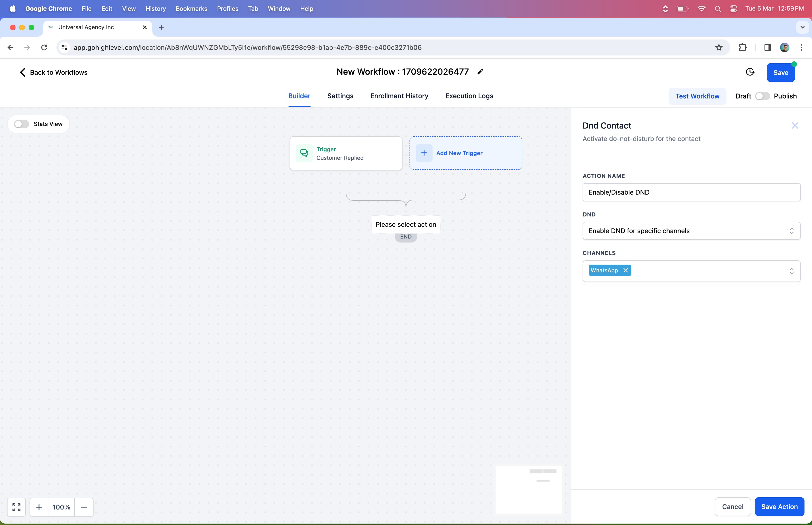Click the Customer Replied trigger chat icon
812x525 pixels.
pos(304,153)
